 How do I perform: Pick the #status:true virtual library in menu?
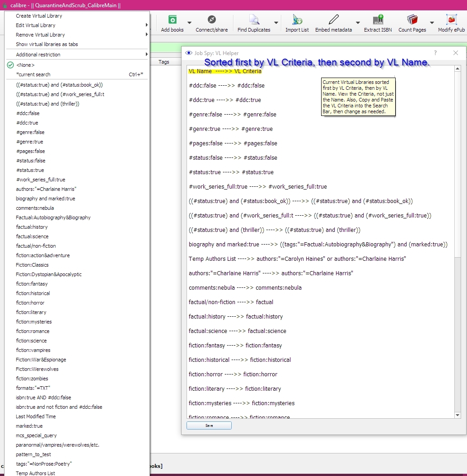[x=77, y=170]
